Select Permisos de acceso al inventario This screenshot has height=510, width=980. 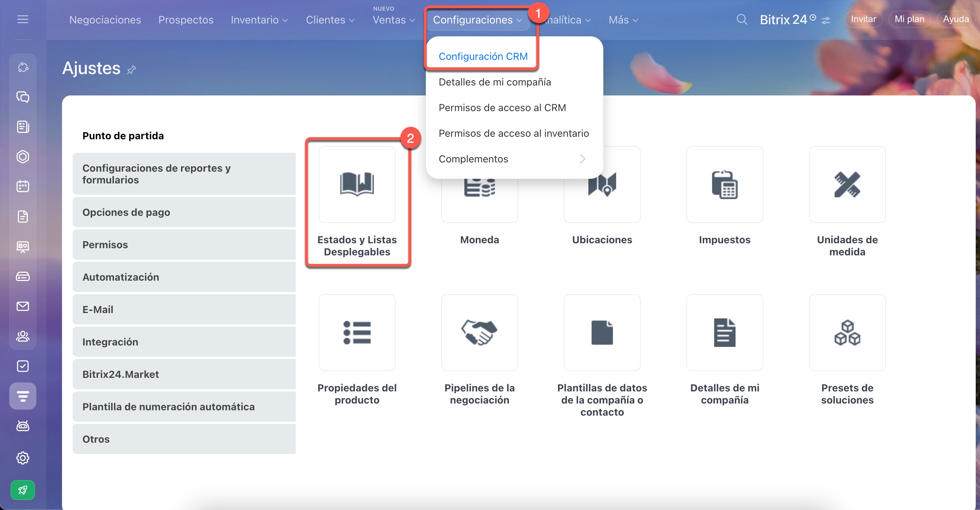514,133
